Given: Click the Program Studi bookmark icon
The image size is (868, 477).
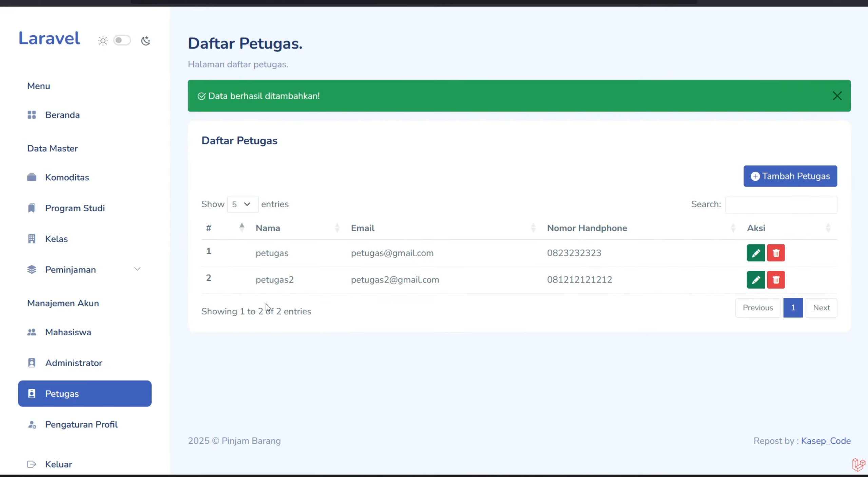Looking at the screenshot, I should coord(32,208).
